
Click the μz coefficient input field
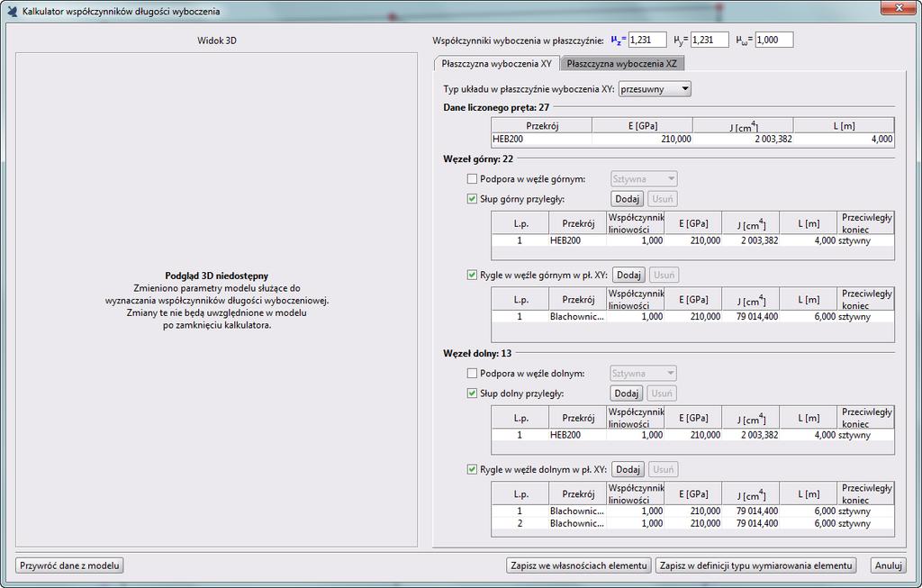(647, 40)
